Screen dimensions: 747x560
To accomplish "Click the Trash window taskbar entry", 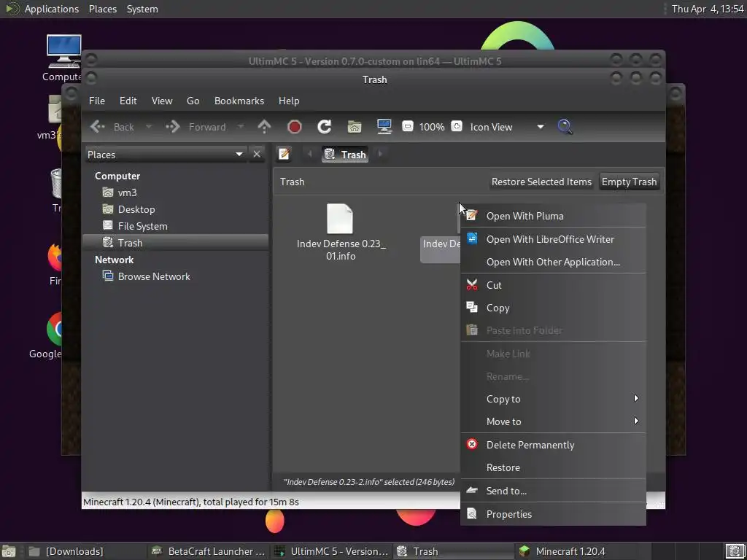I will coord(454,551).
